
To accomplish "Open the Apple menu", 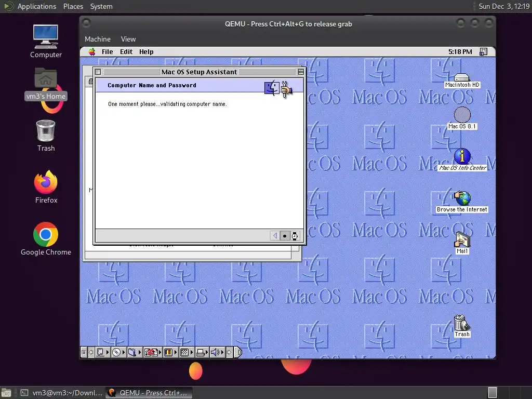I will [92, 52].
